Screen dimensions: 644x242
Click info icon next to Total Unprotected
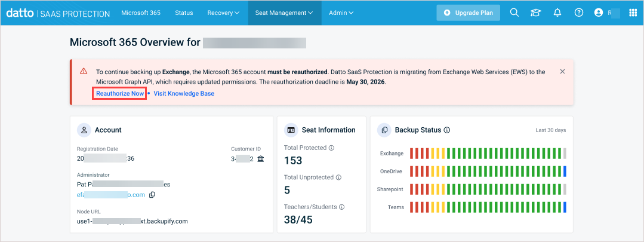click(338, 177)
